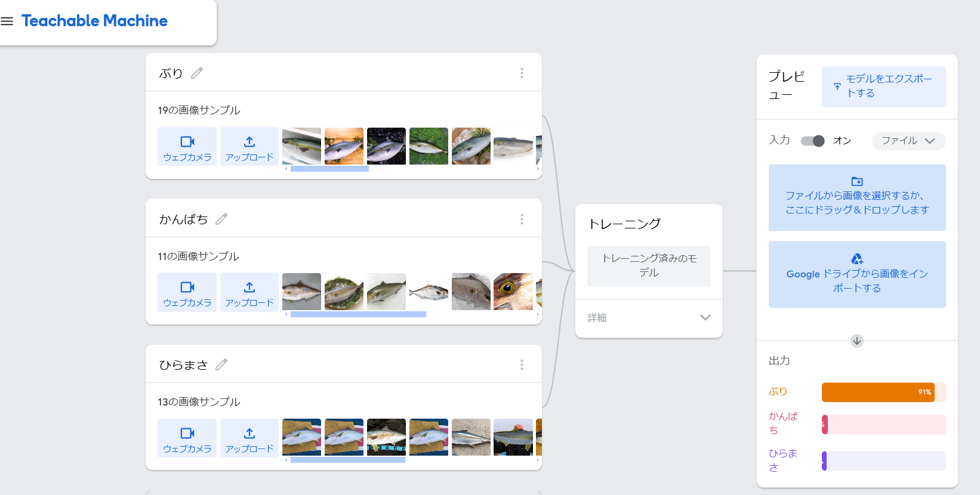The width and height of the screenshot is (980, 495).
Task: Edit the ぶり class name pencil icon
Action: click(197, 73)
